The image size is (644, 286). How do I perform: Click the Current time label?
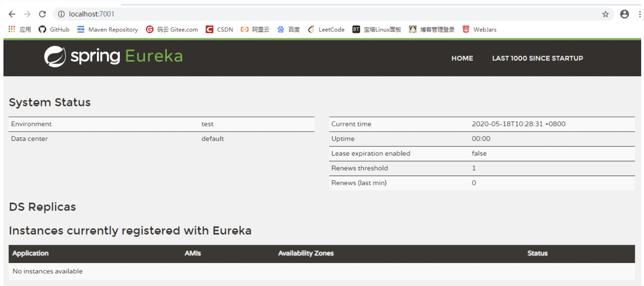351,124
